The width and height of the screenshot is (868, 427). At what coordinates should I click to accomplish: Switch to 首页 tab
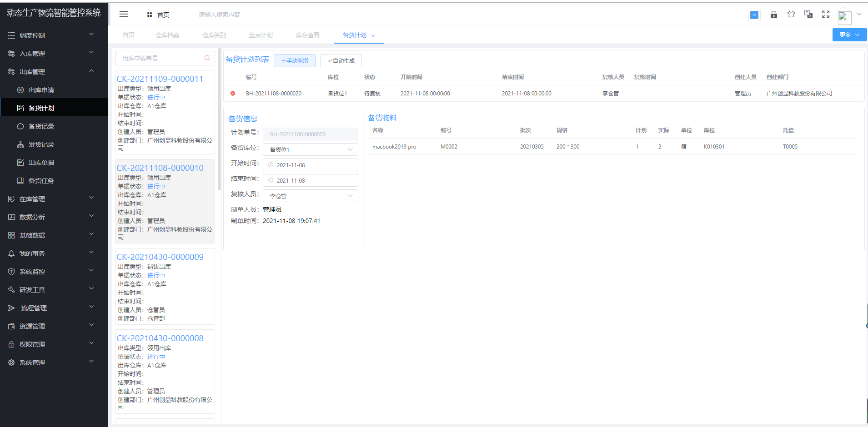click(129, 35)
